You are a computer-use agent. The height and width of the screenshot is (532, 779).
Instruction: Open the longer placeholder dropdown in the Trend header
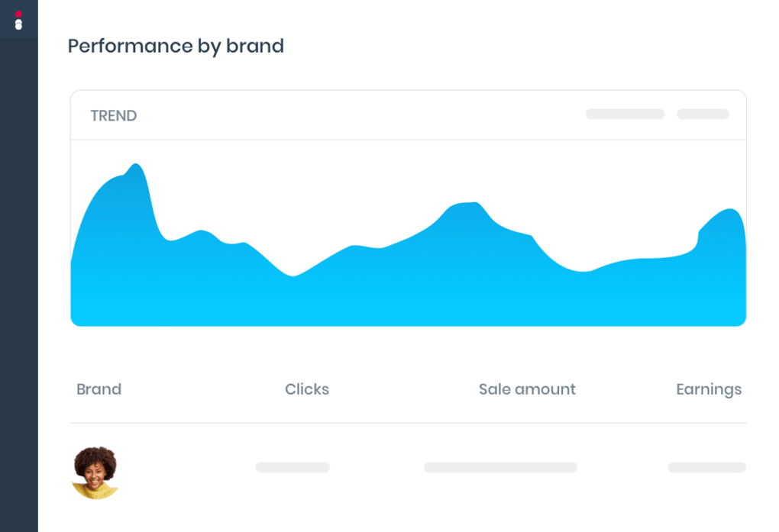pos(625,114)
